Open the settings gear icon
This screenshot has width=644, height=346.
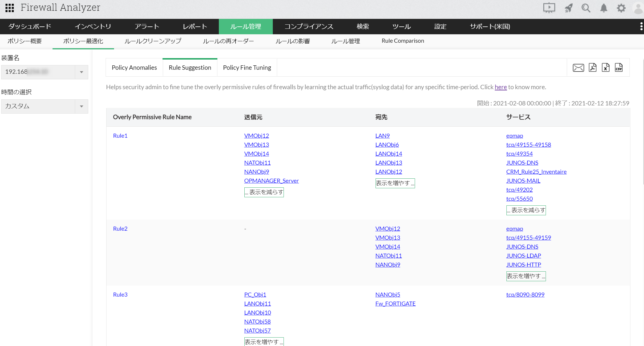(x=621, y=8)
